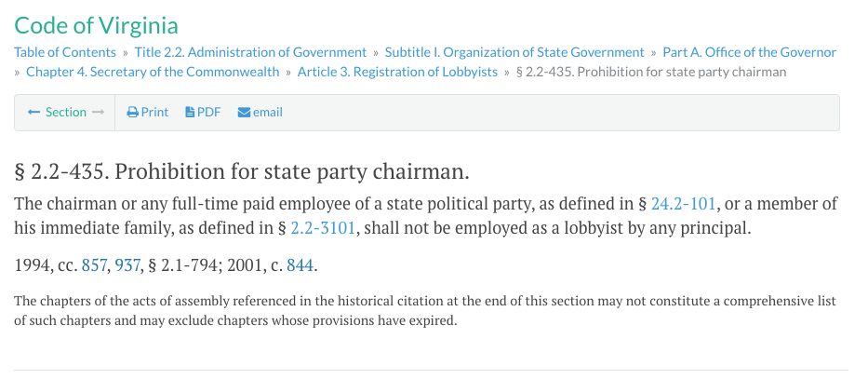
Task: Click the PDF document icon
Action: (190, 113)
